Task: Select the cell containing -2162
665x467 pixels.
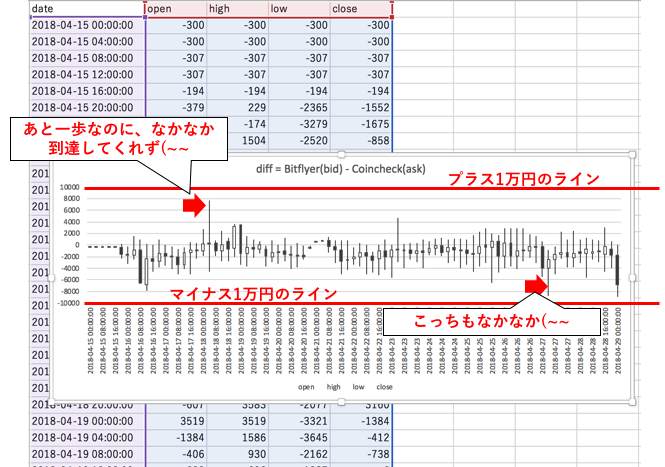Action: pyautogui.click(x=299, y=455)
